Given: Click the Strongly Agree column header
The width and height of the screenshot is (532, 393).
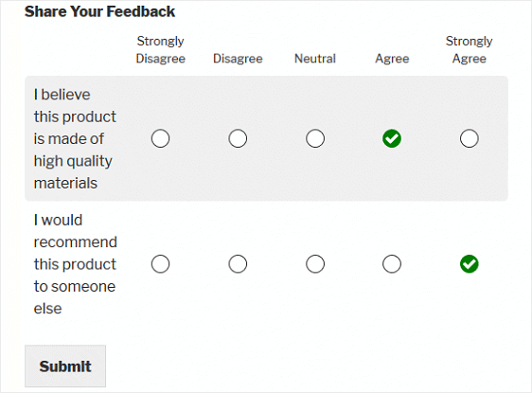Looking at the screenshot, I should (470, 49).
